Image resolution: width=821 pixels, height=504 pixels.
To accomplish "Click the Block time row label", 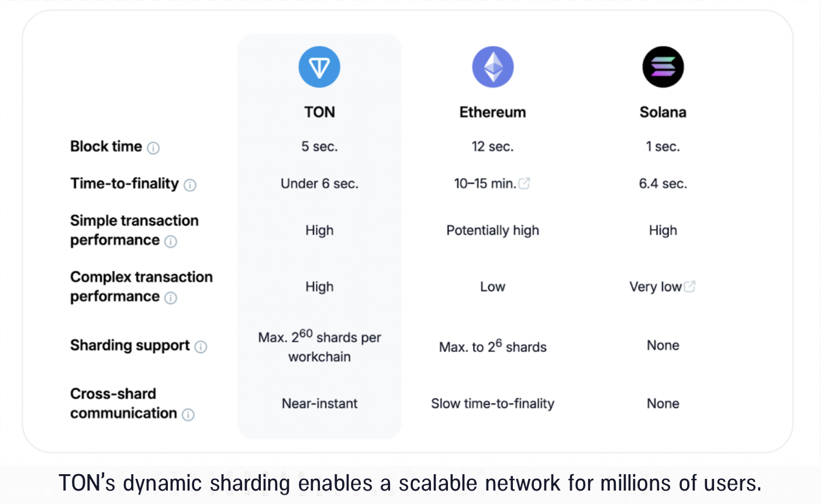I will click(106, 146).
